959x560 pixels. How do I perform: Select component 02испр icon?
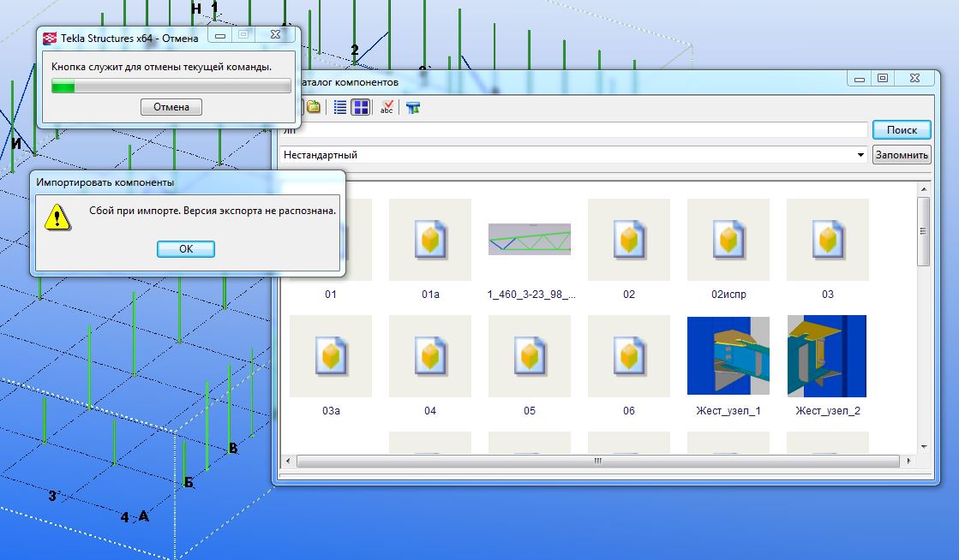[x=728, y=240]
